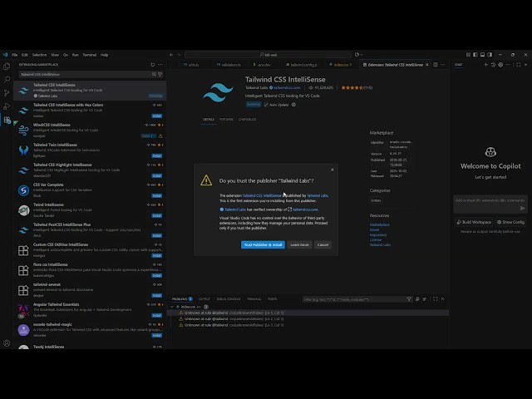Screen dimensions: 532x399
Task: Show Copilot chat history
Action: click(x=493, y=65)
